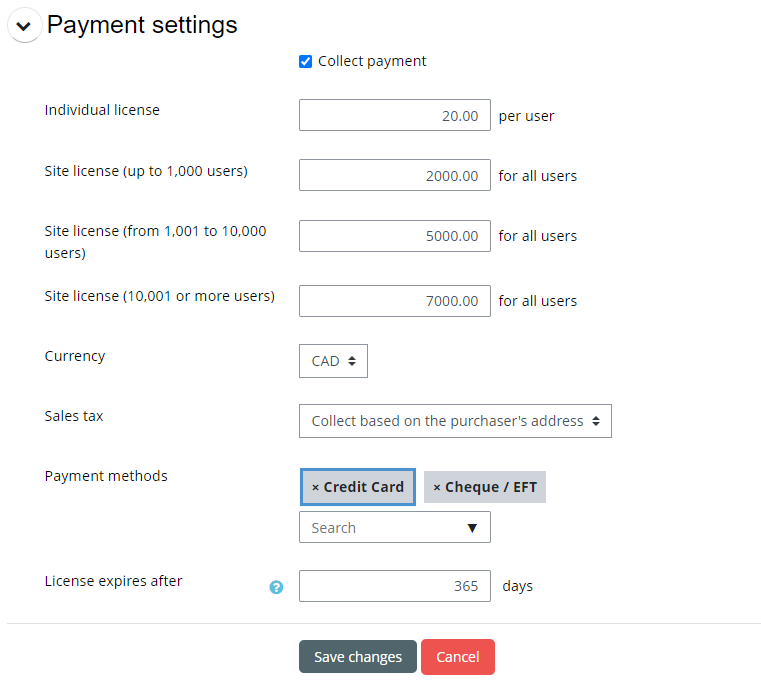Click the red Cancel button
The width and height of the screenshot is (761, 692).
(457, 657)
